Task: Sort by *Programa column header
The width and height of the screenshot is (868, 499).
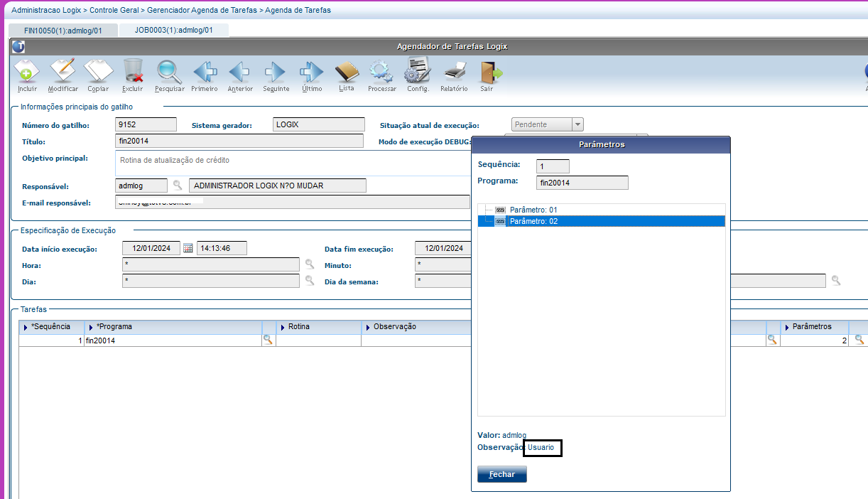Action: click(x=173, y=327)
